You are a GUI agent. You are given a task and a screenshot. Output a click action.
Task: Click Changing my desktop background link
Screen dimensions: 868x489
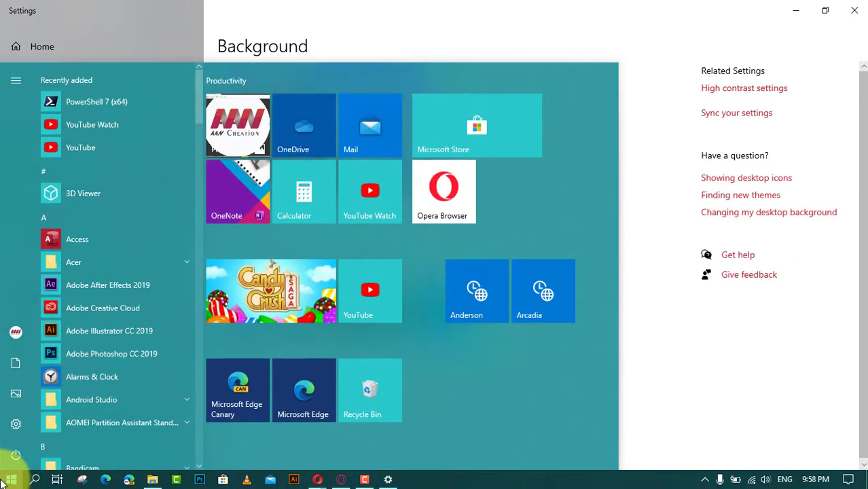(x=768, y=213)
